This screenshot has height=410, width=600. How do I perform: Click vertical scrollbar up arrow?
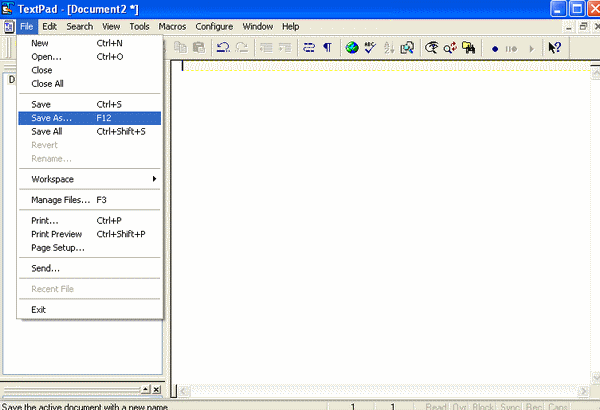point(595,73)
